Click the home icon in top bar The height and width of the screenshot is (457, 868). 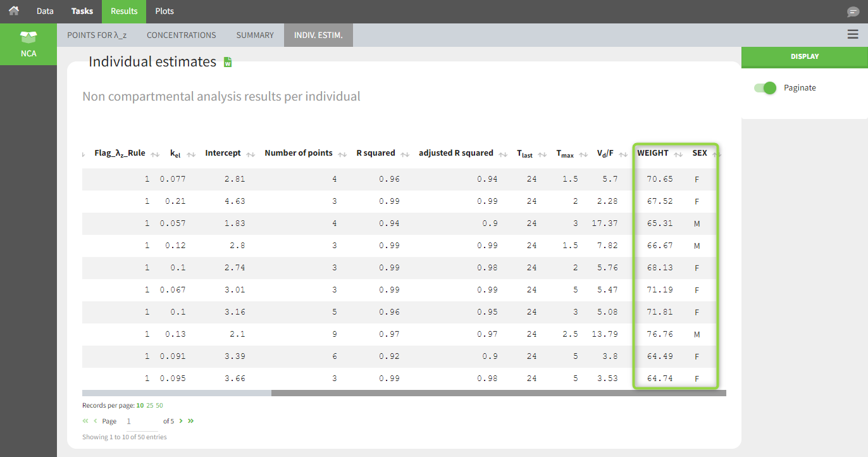pos(13,11)
